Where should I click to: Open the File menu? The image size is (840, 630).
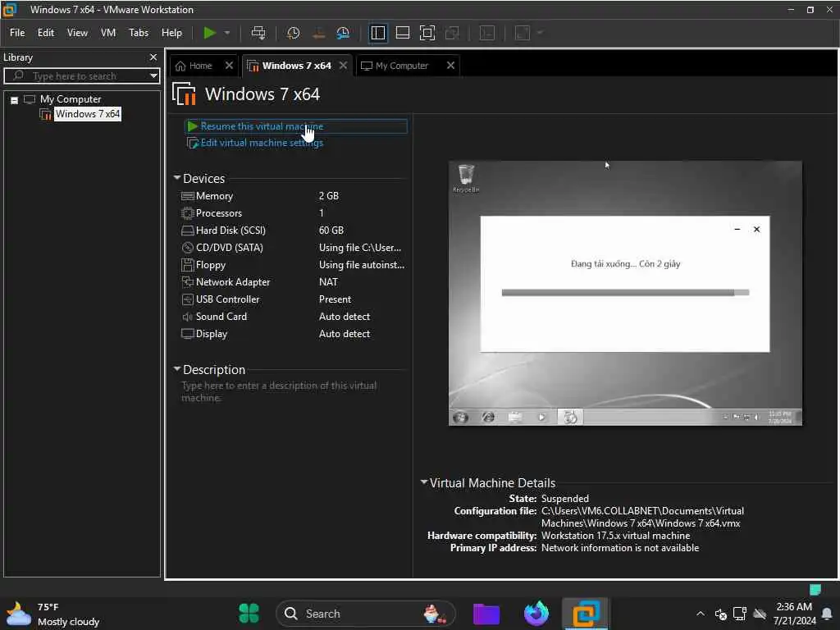(17, 33)
